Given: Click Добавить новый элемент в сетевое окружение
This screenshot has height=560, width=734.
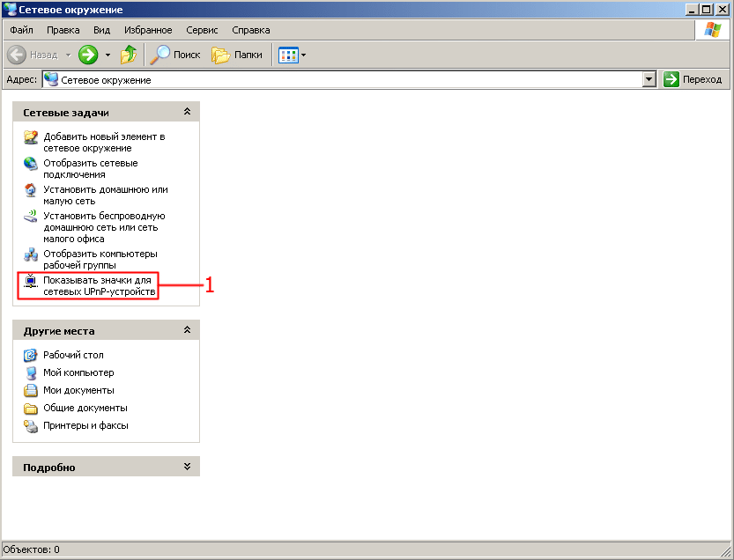Looking at the screenshot, I should point(104,143).
